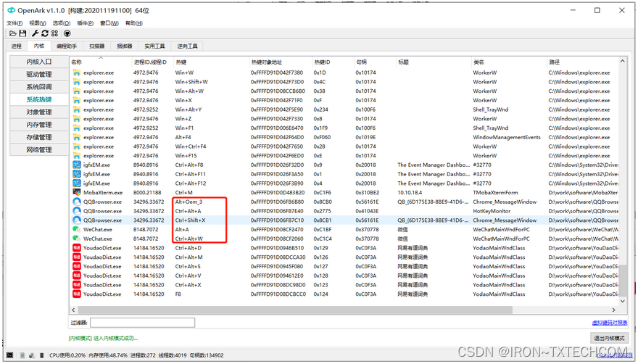Click the console icon in status bar
638x364 pixels.
pyautogui.click(x=10, y=355)
